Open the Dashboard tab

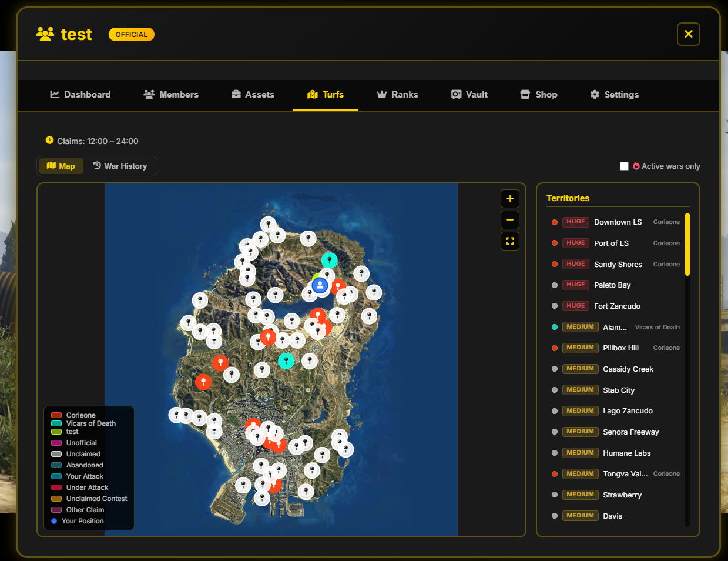pos(80,95)
